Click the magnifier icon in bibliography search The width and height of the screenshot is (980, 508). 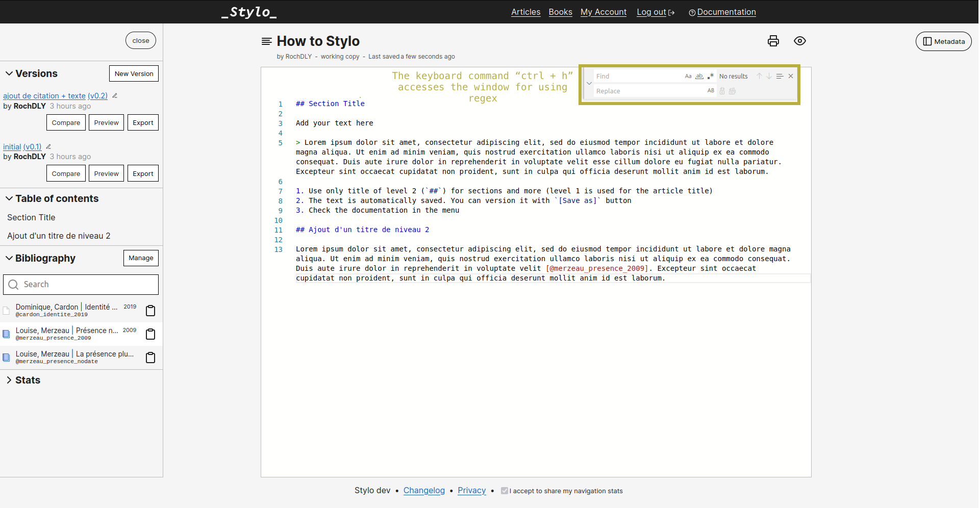(x=14, y=285)
